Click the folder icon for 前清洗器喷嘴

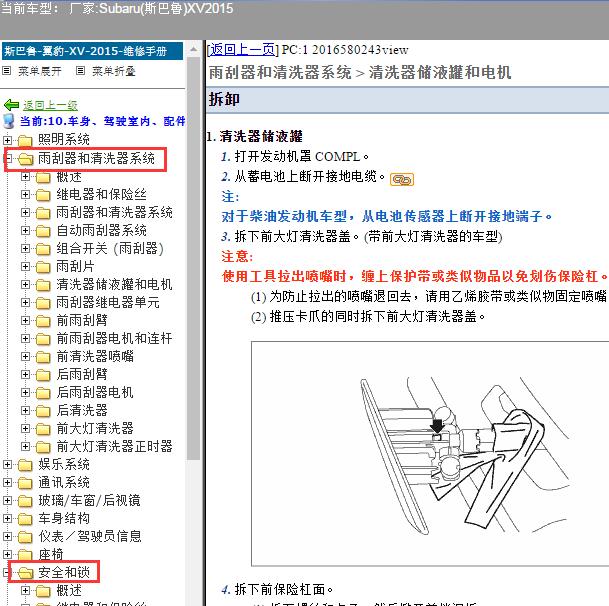pyautogui.click(x=43, y=357)
